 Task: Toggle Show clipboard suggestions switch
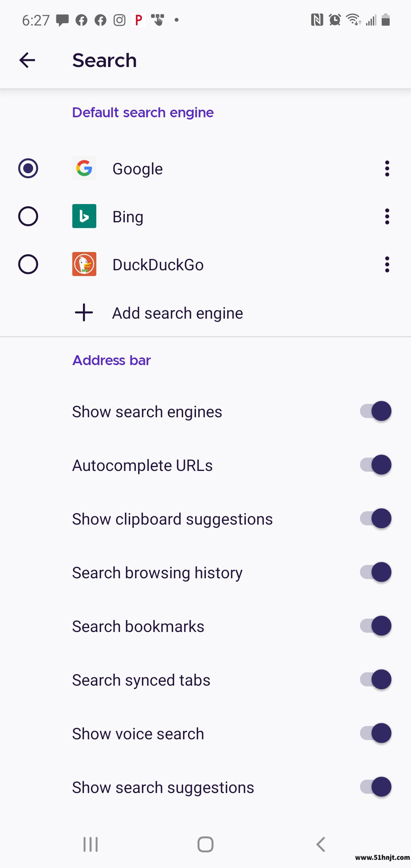click(376, 519)
